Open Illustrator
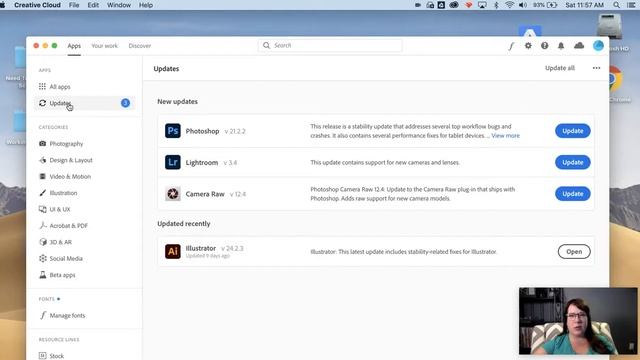 (x=574, y=251)
